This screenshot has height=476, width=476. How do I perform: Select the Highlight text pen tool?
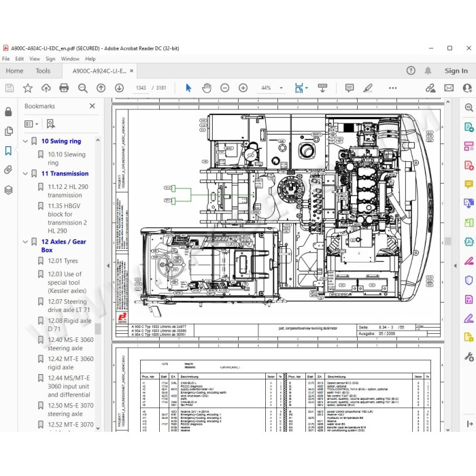coord(368,88)
